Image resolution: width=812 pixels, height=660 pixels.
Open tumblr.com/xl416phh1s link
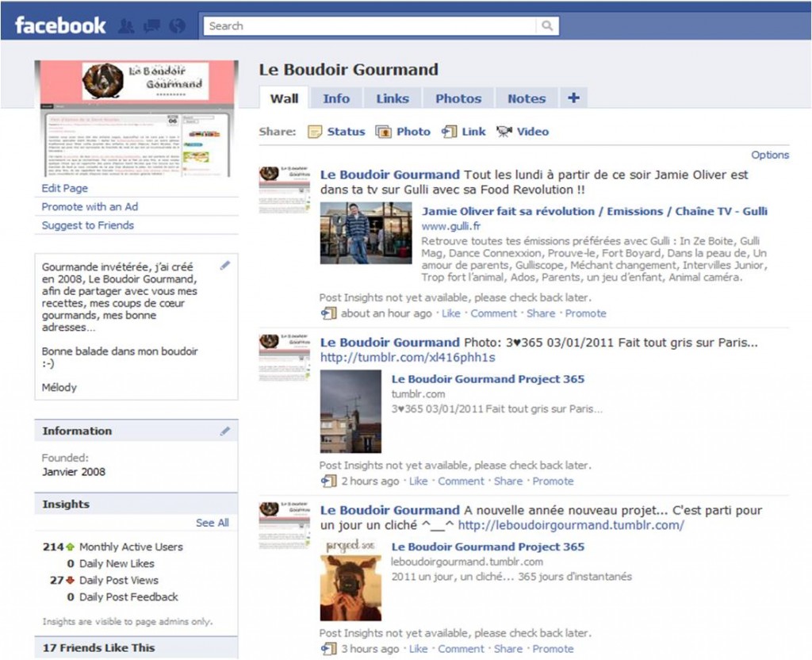tap(408, 358)
